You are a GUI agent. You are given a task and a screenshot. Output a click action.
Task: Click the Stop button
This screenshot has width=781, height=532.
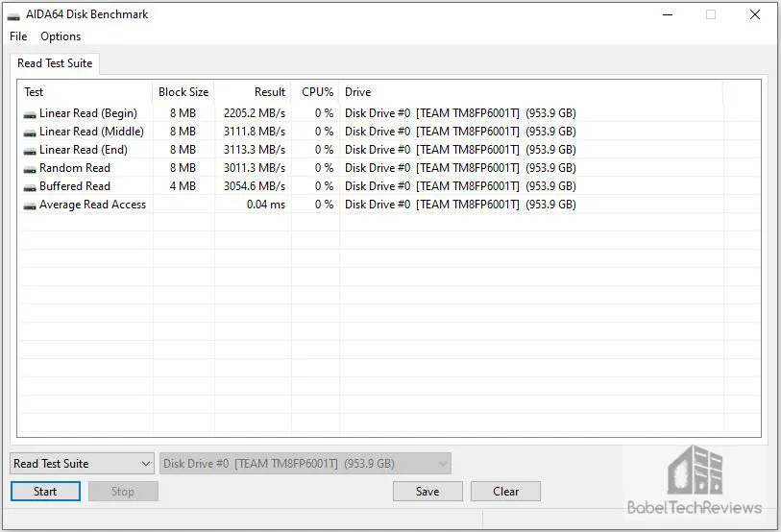pos(123,492)
